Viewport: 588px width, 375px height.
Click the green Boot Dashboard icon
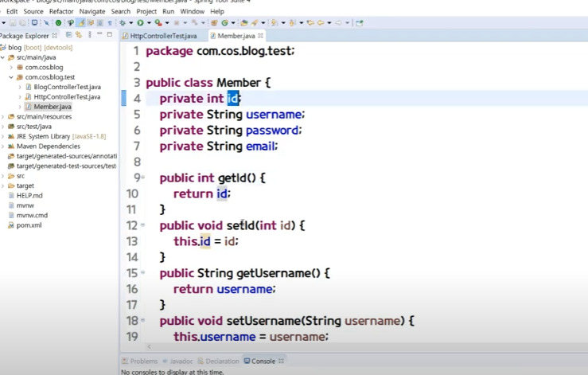[59, 23]
